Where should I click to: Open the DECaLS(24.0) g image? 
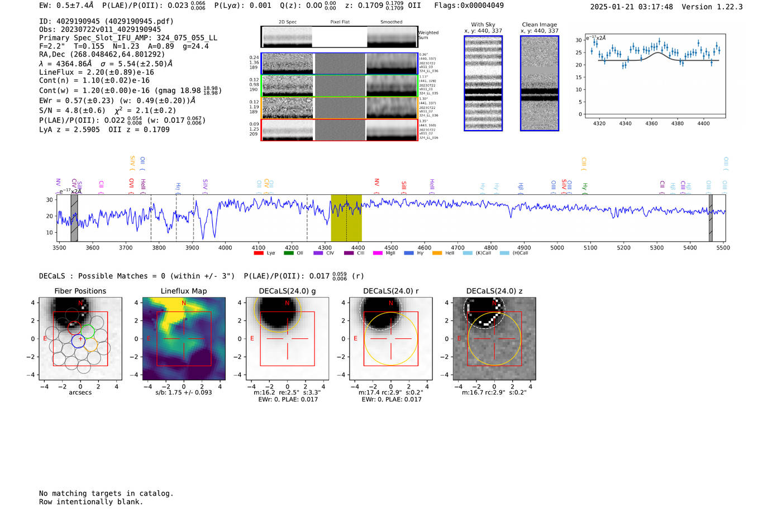pos(288,339)
